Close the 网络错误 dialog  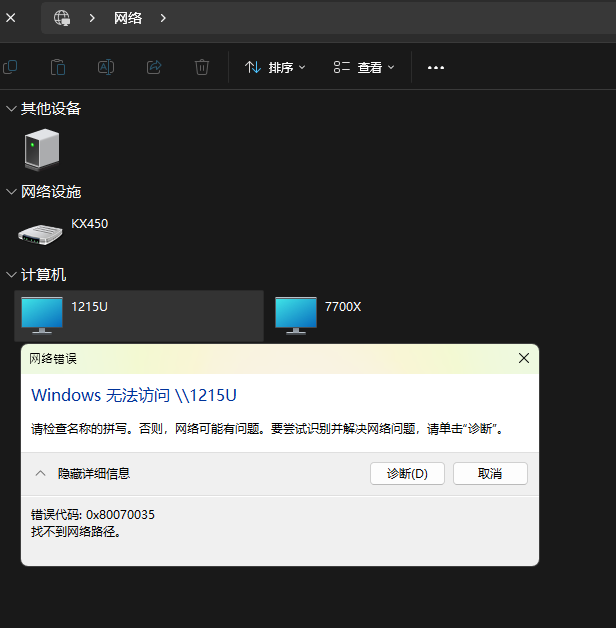coord(524,358)
